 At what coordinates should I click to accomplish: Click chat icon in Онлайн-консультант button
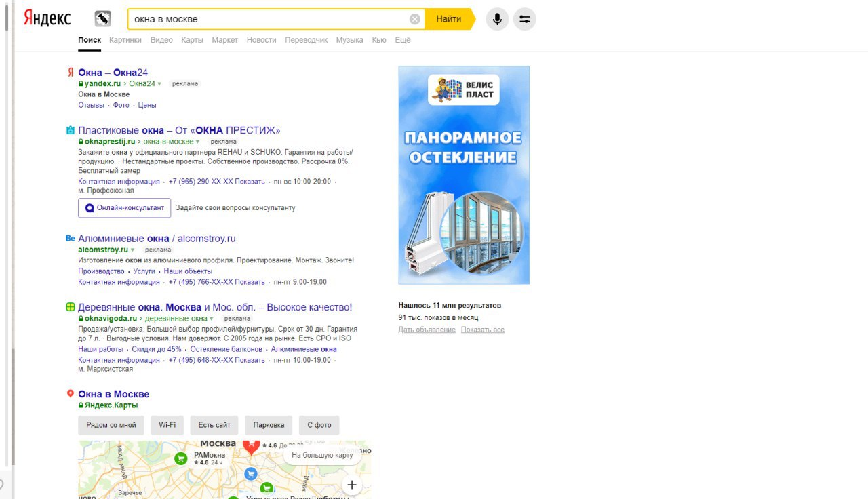[x=90, y=208]
